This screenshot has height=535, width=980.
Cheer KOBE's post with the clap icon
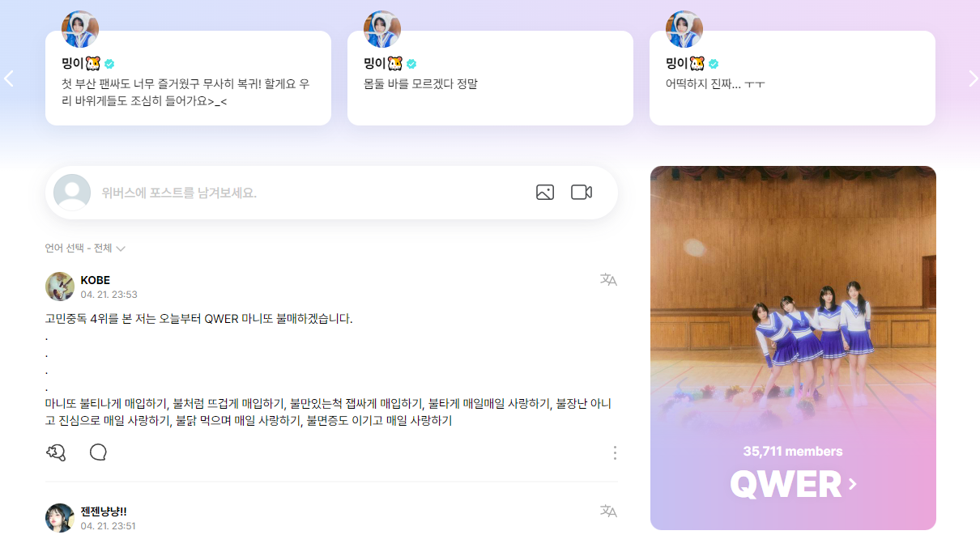[x=56, y=452]
